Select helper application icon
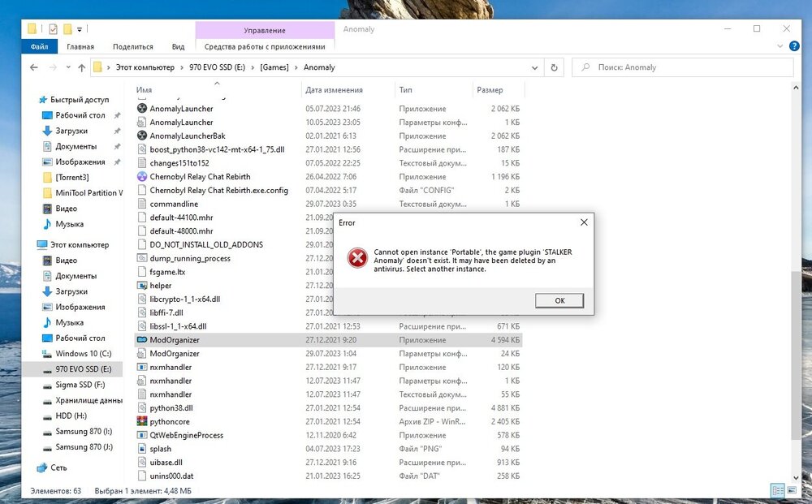812x504 pixels. (142, 286)
